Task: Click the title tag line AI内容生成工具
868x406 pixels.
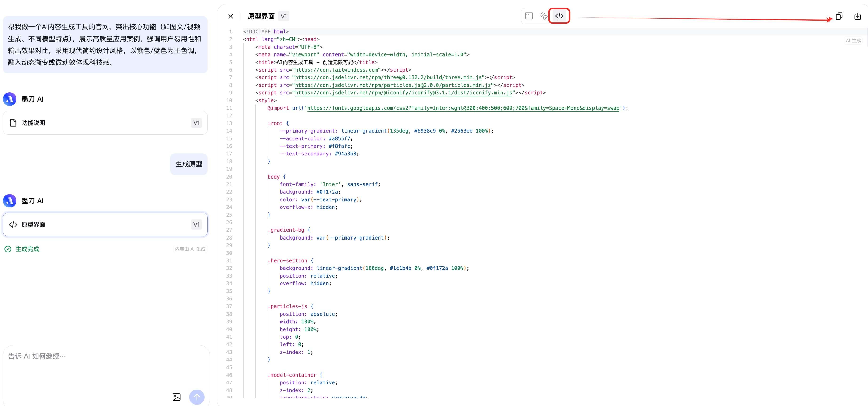Action: tap(316, 62)
